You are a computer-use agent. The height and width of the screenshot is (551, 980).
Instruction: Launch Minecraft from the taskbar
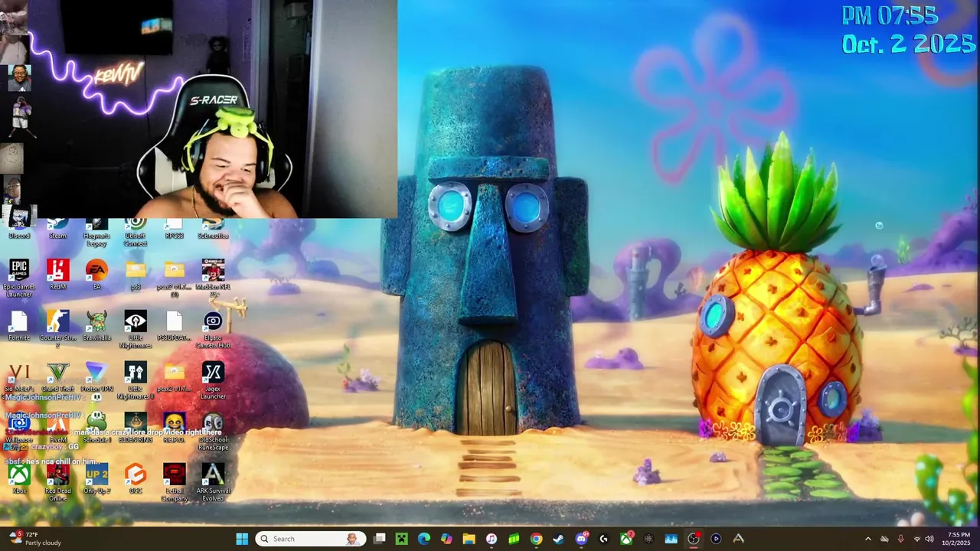(x=401, y=539)
